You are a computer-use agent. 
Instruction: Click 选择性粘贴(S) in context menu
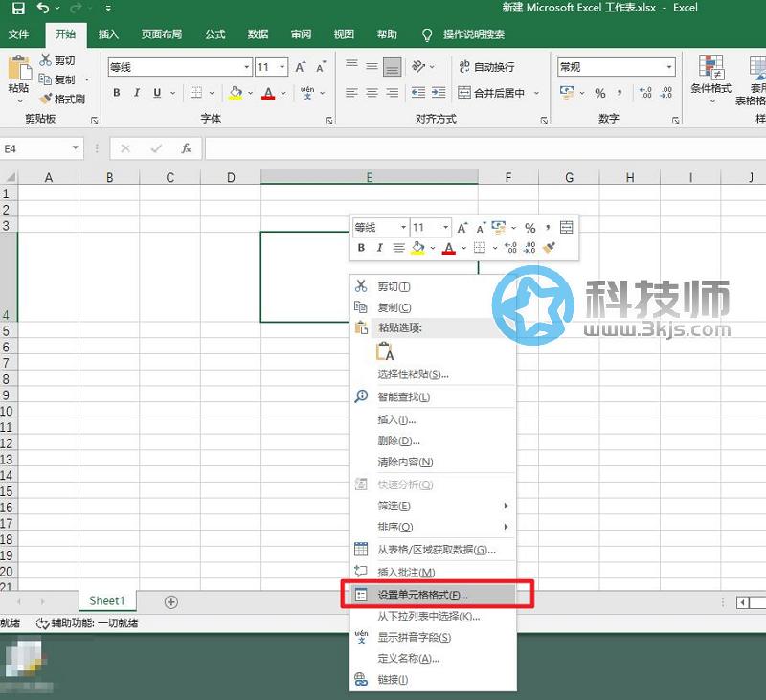click(434, 374)
